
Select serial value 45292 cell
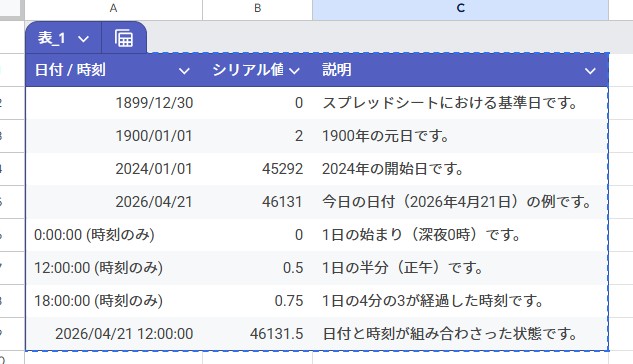click(x=258, y=169)
